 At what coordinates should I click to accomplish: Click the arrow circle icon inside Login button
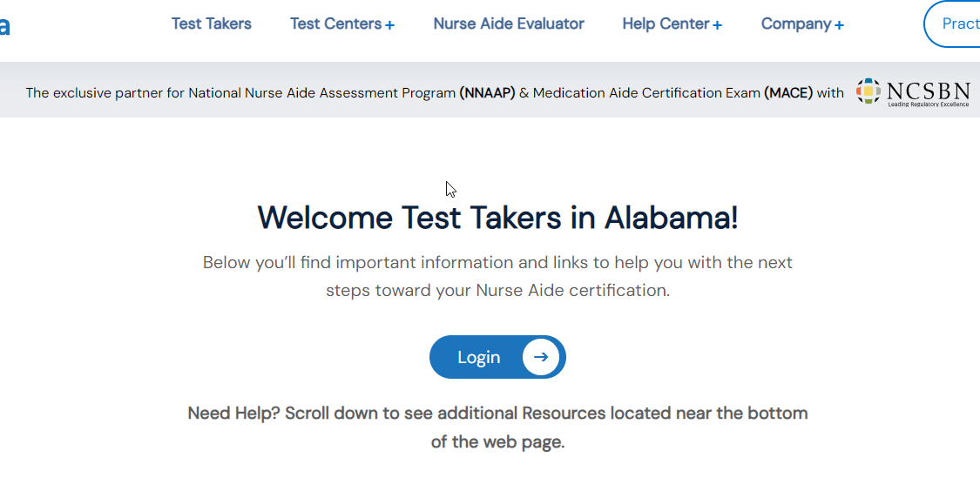[x=541, y=357]
